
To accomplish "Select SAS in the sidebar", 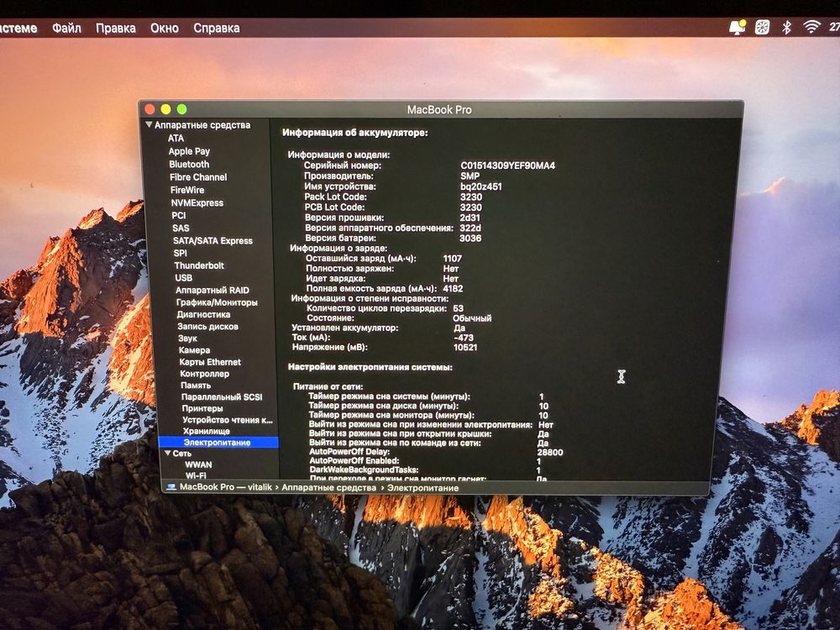I will [181, 228].
